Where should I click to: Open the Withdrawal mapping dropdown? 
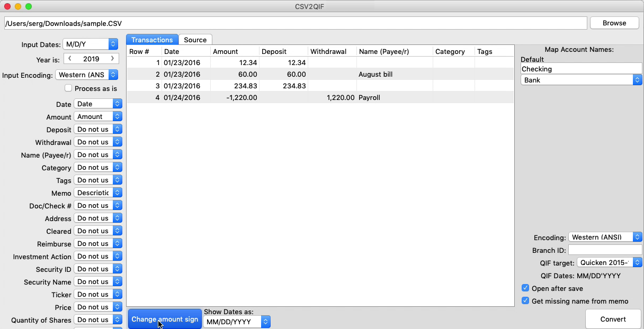coord(98,142)
